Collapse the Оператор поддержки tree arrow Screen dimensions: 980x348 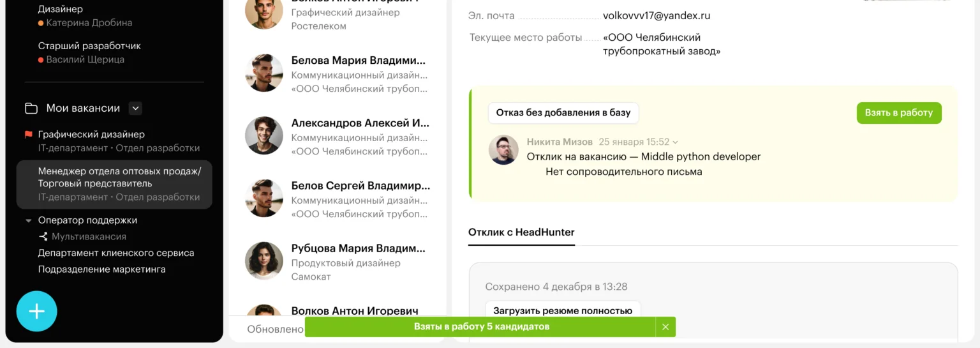click(28, 221)
